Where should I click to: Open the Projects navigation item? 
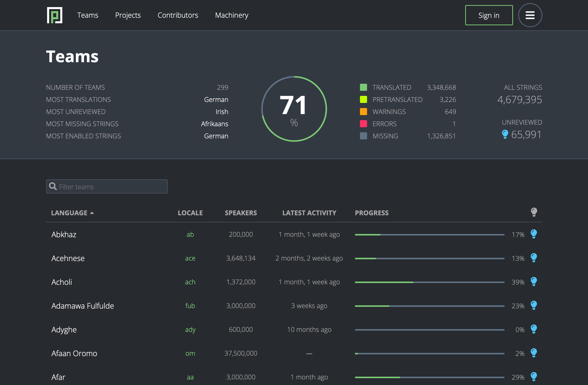tap(128, 15)
